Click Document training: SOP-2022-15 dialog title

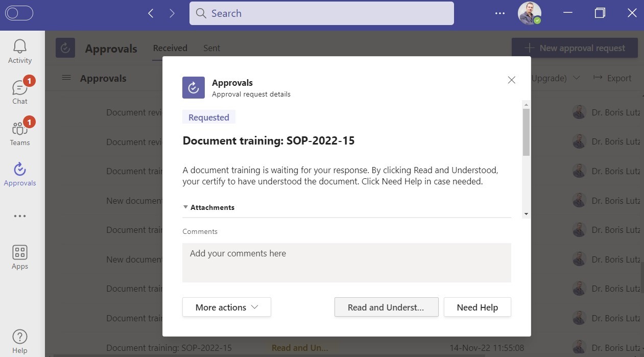pos(269,141)
